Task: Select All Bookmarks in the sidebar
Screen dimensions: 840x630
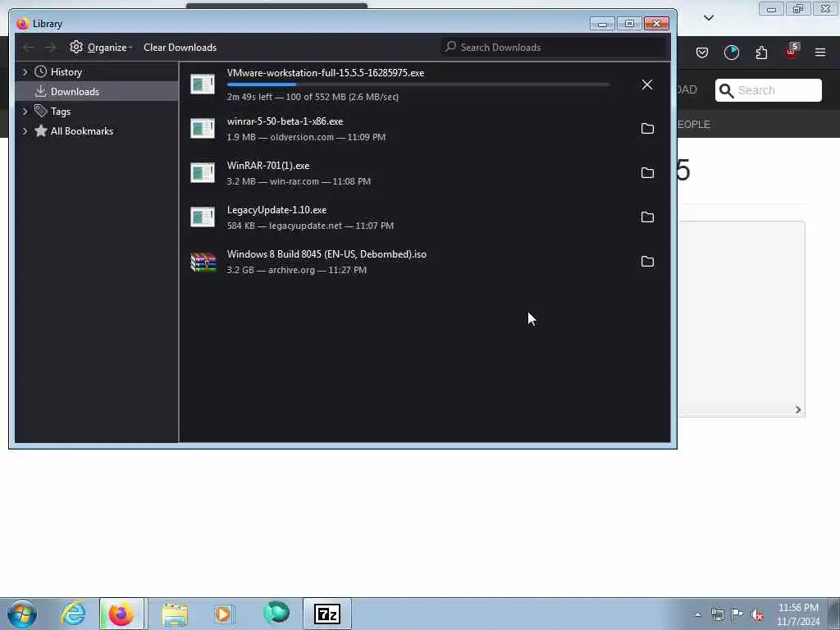Action: pyautogui.click(x=81, y=131)
